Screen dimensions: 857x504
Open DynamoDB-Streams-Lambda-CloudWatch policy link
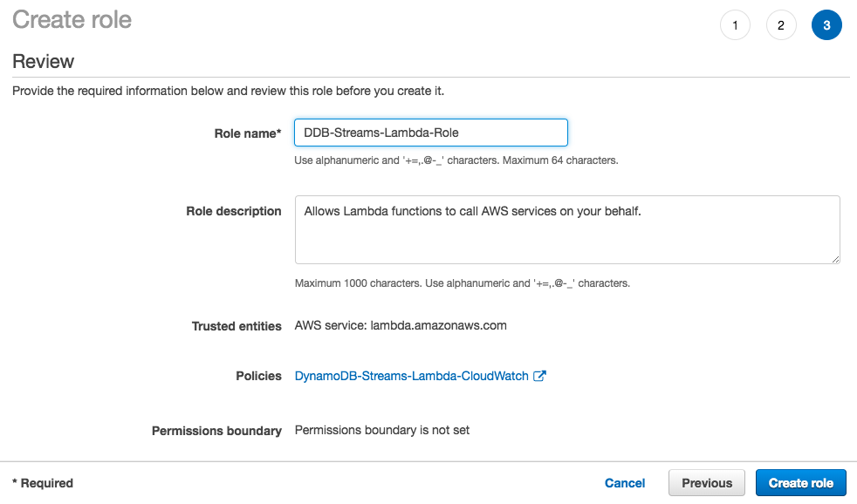pos(412,376)
